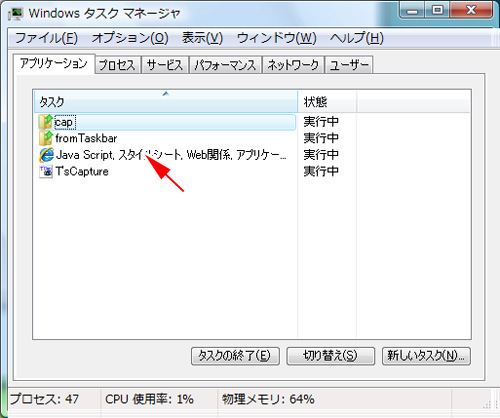Click the Internet Explorer icon in task list

[x=46, y=155]
